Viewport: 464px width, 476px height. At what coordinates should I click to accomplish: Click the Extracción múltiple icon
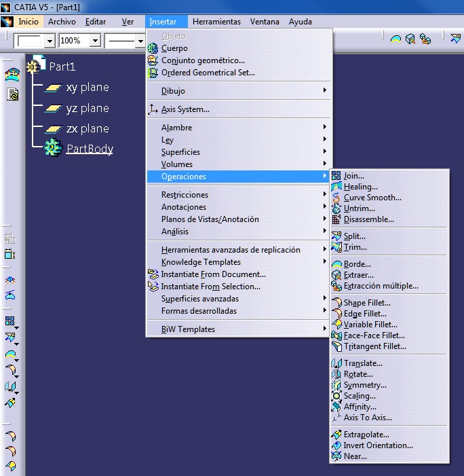point(336,286)
